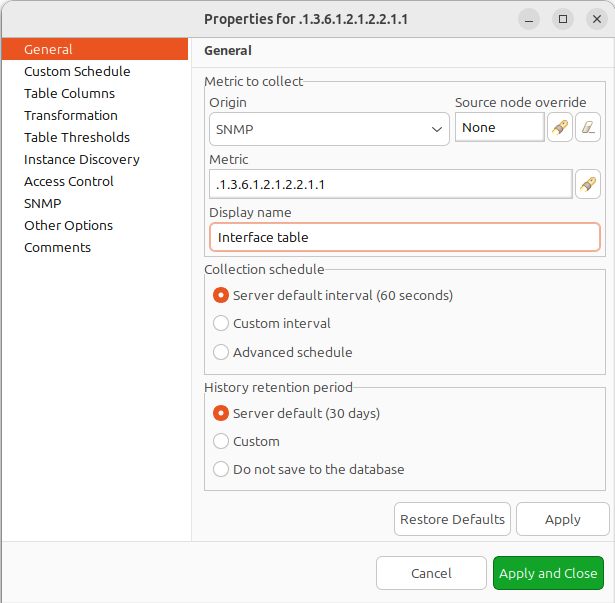Choose the Advanced schedule radio option
This screenshot has width=615, height=603.
pos(221,352)
